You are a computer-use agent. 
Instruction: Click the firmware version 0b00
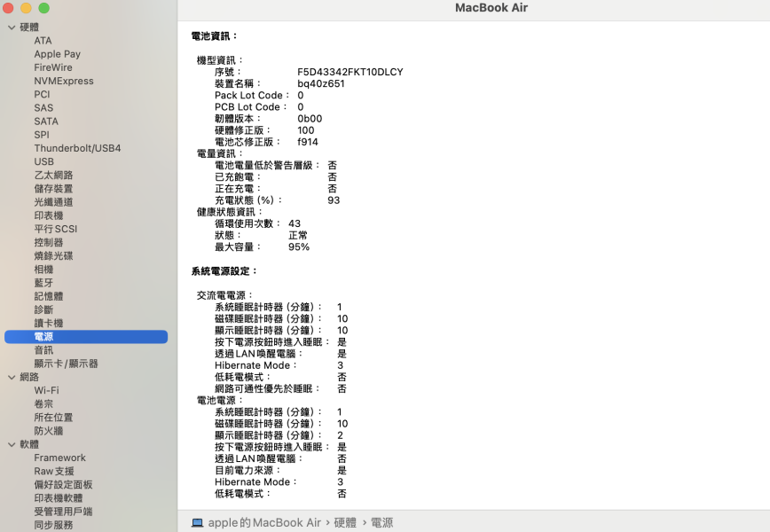(x=310, y=119)
